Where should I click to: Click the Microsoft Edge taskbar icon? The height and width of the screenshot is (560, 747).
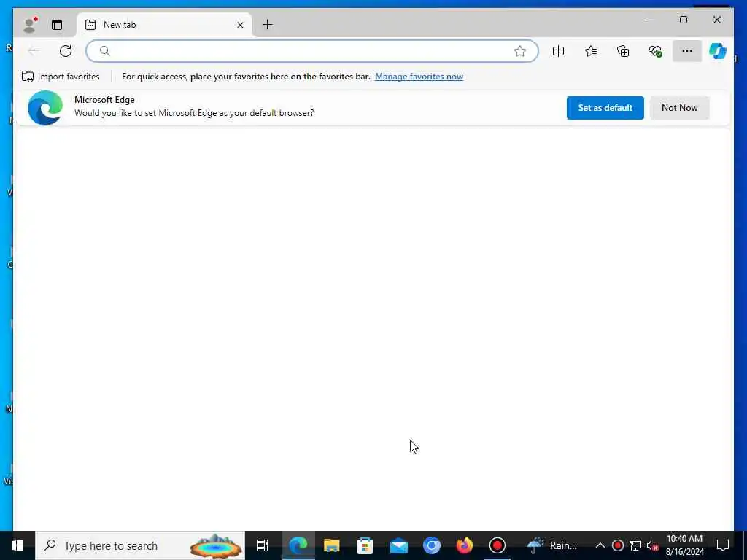[298, 545]
